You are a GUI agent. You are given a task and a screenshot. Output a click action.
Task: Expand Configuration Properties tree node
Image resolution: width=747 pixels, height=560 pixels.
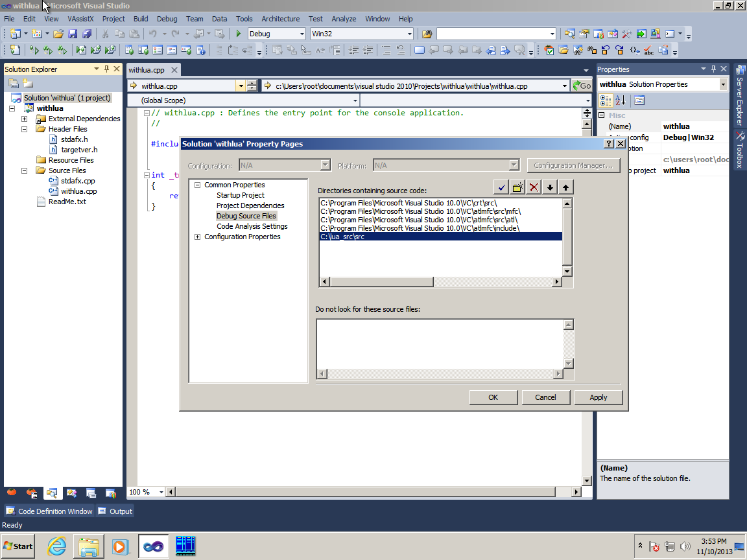click(x=197, y=237)
